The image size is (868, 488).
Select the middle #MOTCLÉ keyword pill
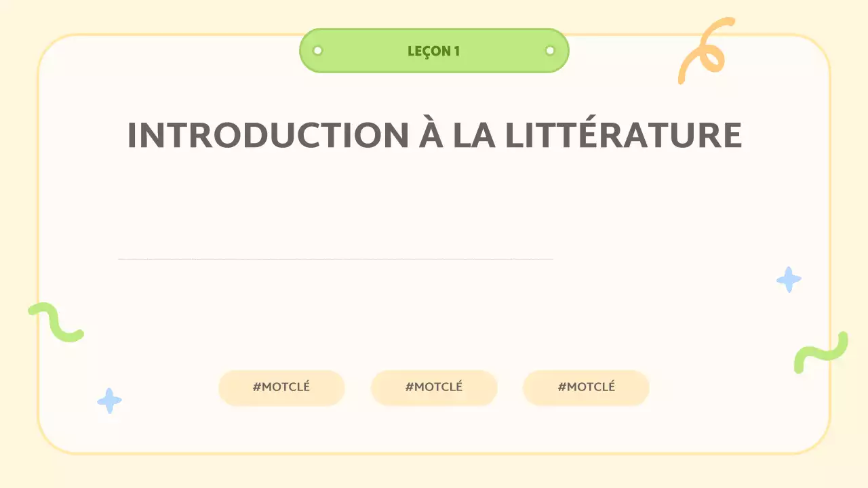(434, 388)
